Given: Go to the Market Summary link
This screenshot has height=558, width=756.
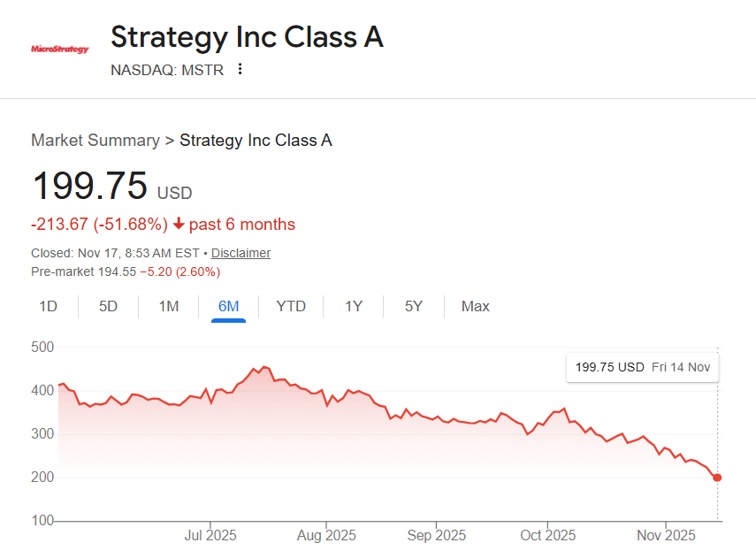Looking at the screenshot, I should (95, 140).
